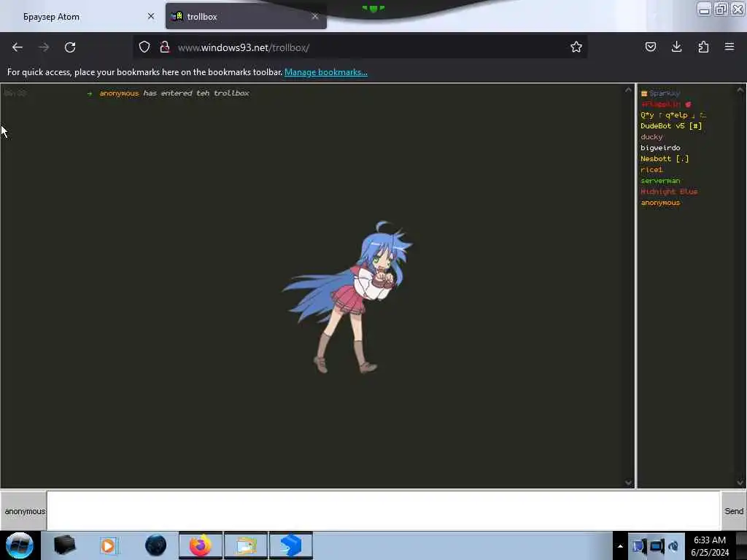
Task: Click user list scrollbar up arrow
Action: tap(740, 90)
